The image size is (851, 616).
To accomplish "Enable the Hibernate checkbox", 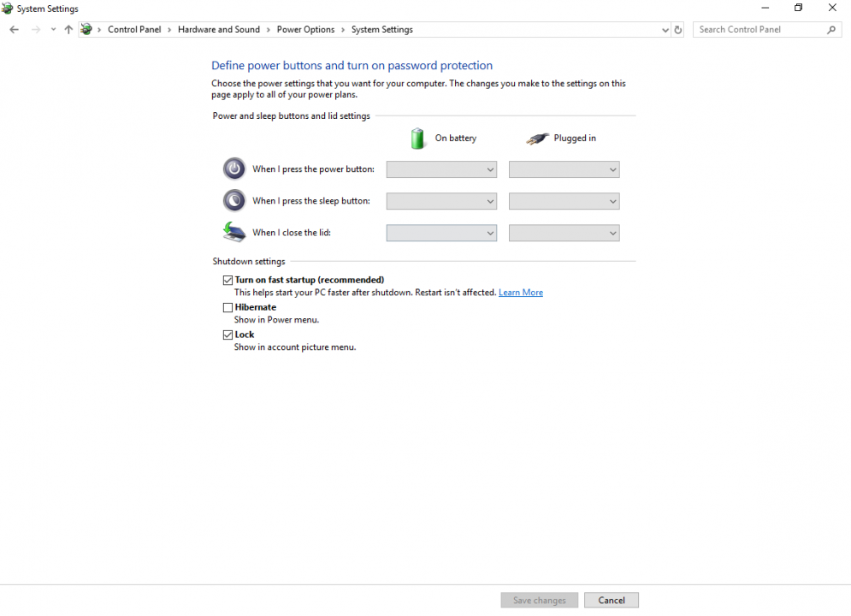I will coord(228,308).
